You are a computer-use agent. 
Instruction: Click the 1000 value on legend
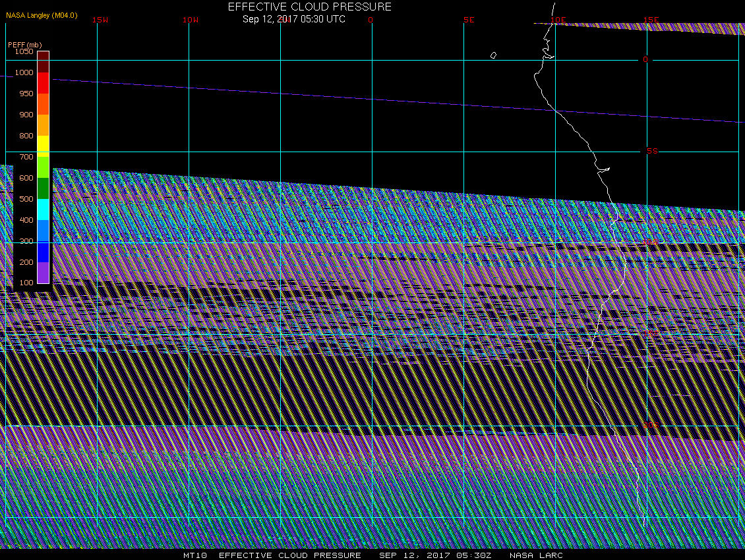tap(24, 72)
